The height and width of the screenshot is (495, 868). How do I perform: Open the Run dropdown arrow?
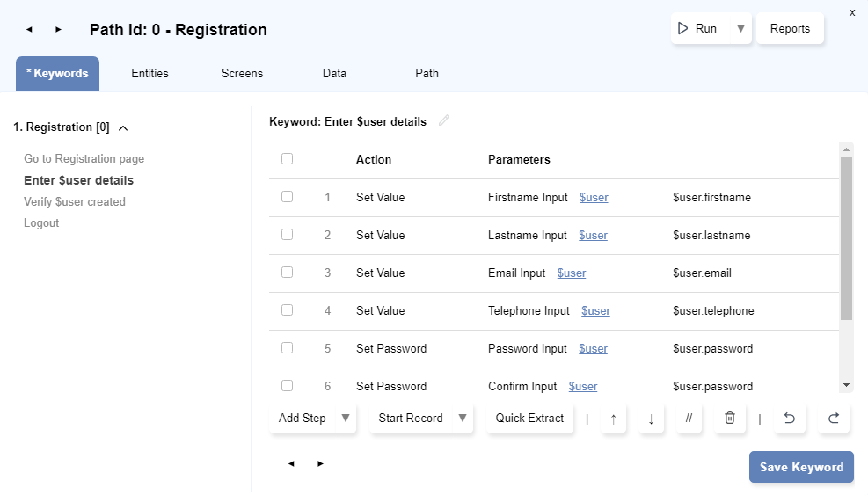click(740, 28)
